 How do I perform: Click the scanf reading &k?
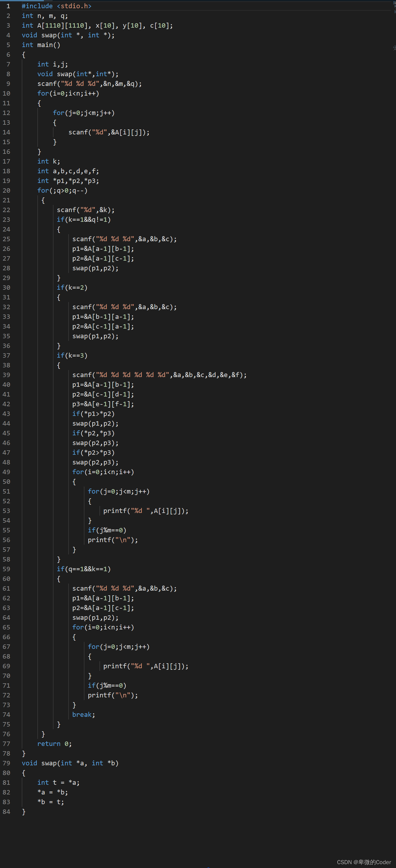click(x=86, y=210)
